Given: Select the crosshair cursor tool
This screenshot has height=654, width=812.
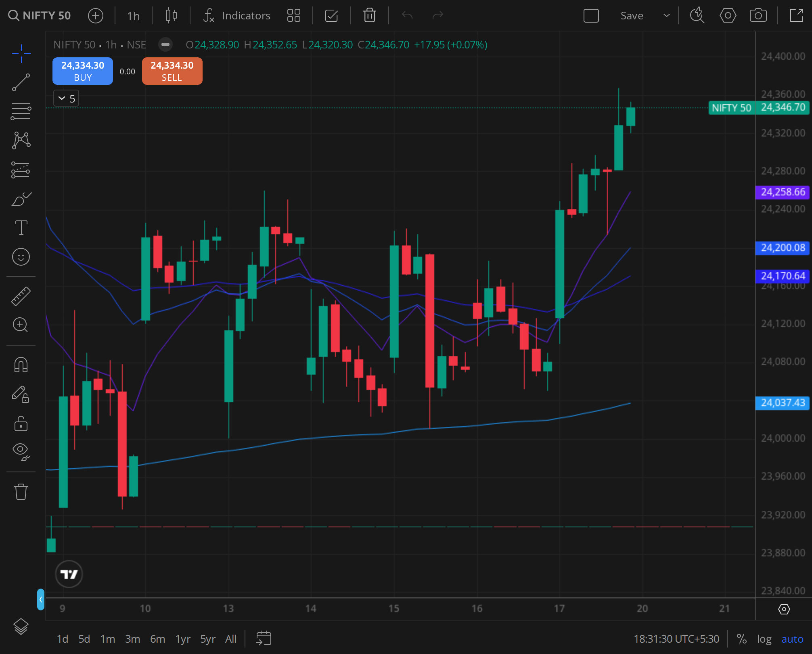Looking at the screenshot, I should tap(21, 54).
